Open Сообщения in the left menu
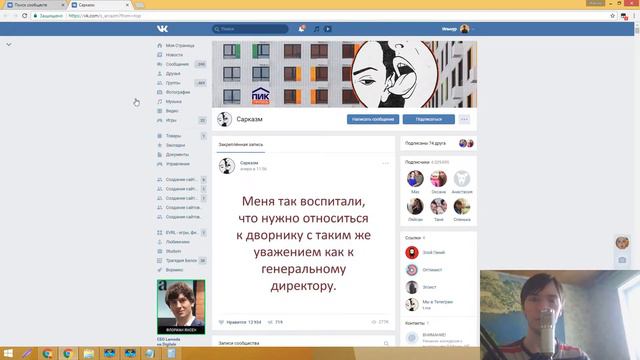The image size is (640, 360). (177, 64)
